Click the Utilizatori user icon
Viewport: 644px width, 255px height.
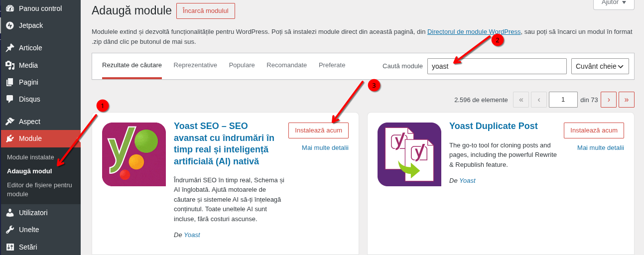click(x=10, y=213)
